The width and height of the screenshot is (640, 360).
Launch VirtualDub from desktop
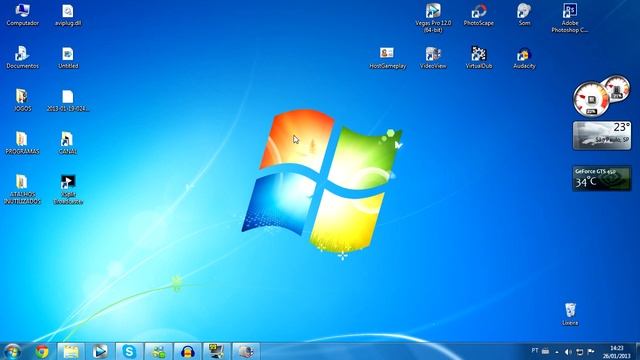(479, 57)
